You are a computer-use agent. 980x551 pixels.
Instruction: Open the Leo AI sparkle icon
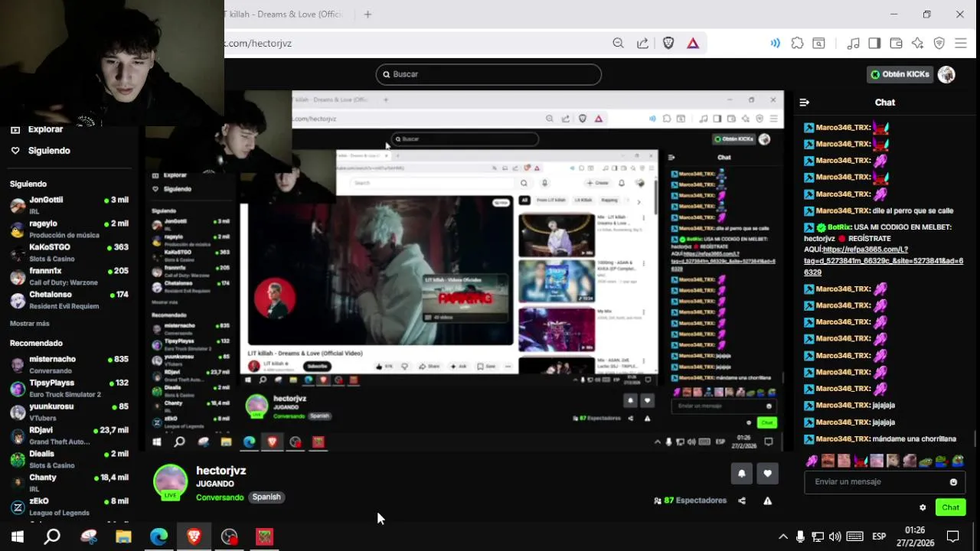(917, 44)
